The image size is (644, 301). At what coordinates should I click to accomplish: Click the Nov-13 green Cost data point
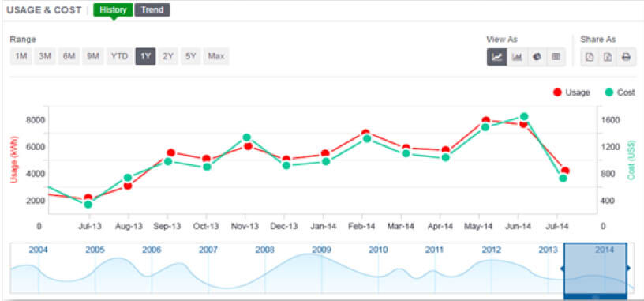246,137
